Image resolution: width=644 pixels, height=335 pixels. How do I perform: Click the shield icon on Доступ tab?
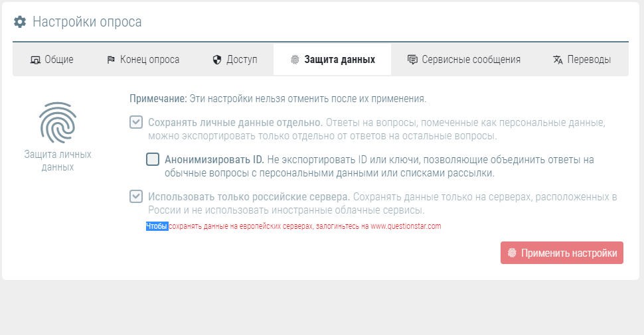point(216,60)
